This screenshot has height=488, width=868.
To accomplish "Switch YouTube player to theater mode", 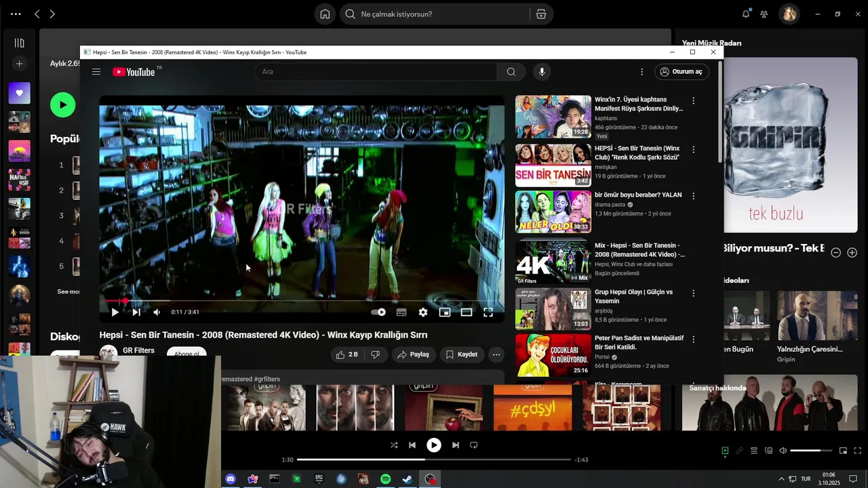I will click(467, 312).
